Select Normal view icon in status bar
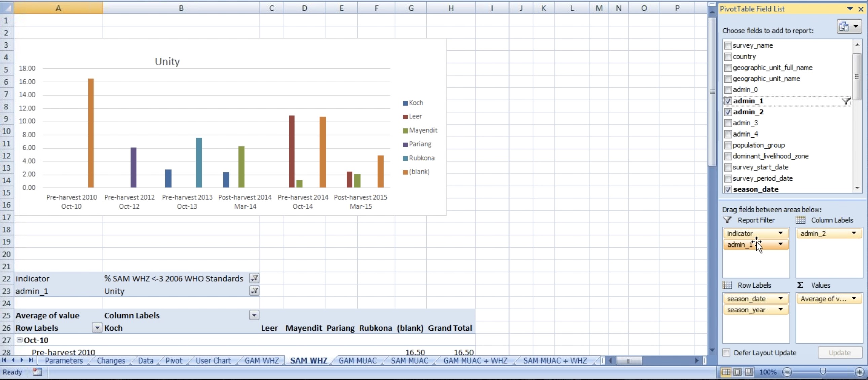The height and width of the screenshot is (380, 868). (726, 372)
